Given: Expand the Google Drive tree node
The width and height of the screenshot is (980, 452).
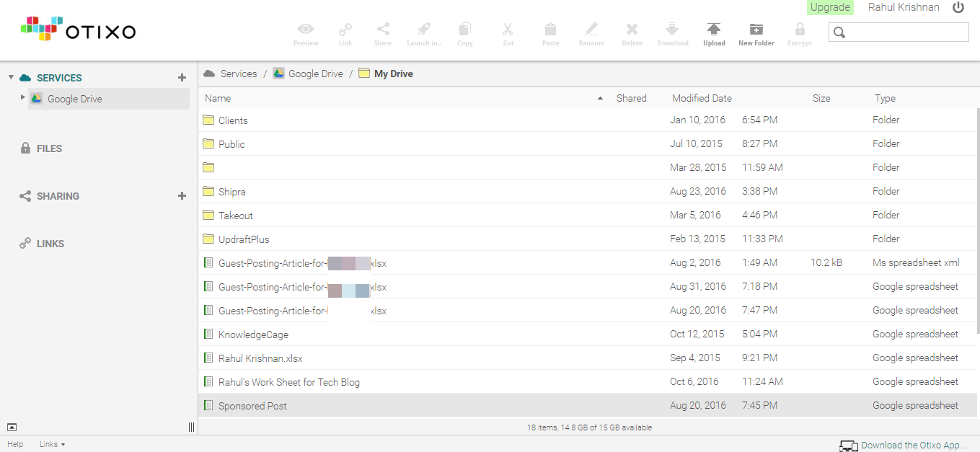Looking at the screenshot, I should point(23,97).
